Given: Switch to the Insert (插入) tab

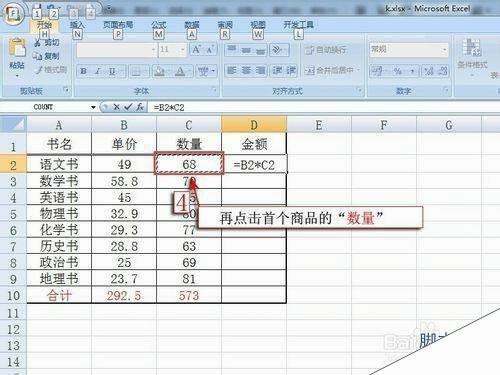Looking at the screenshot, I should (77, 25).
